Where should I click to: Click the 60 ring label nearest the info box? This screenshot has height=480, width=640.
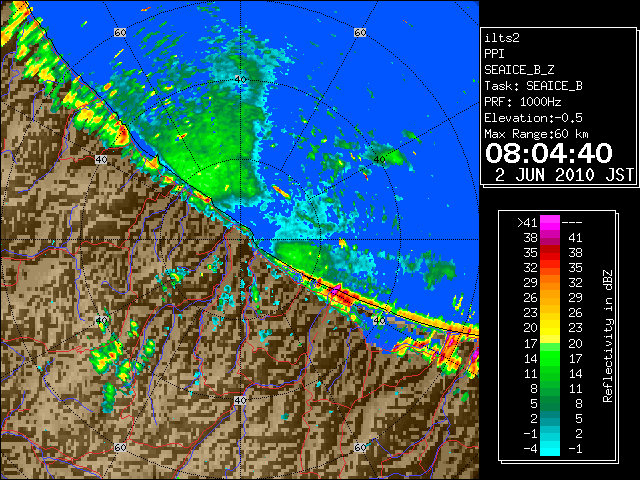pyautogui.click(x=360, y=32)
